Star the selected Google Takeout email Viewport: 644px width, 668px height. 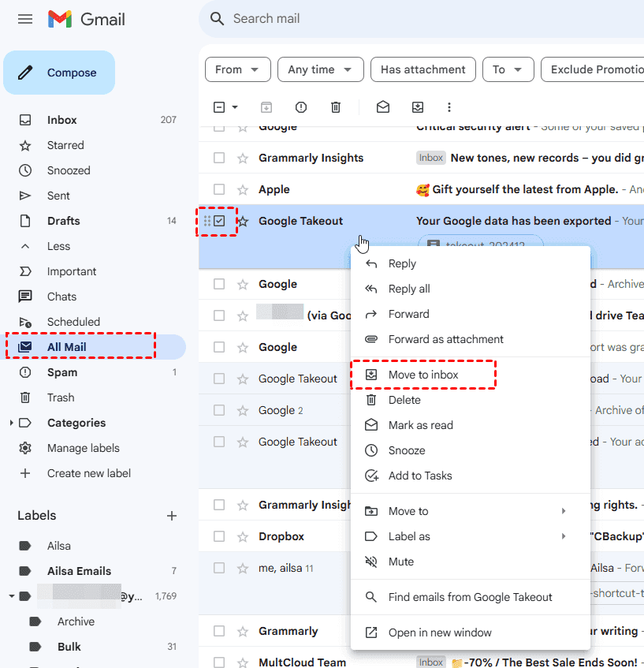[x=243, y=221]
